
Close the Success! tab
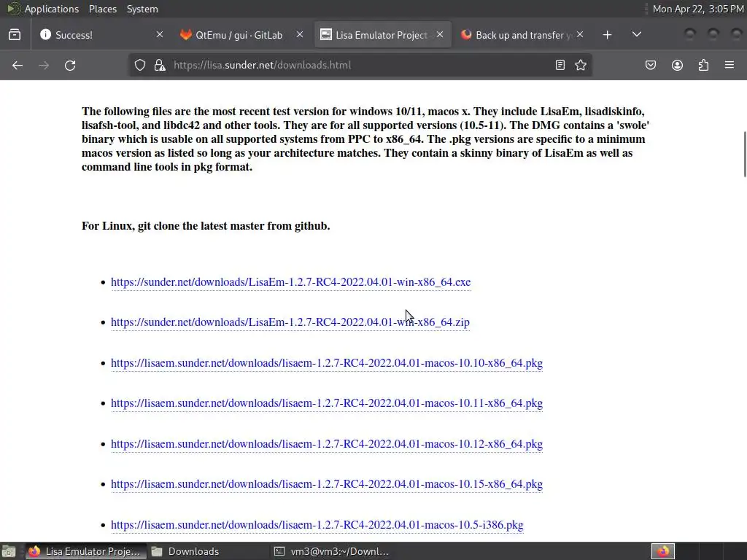[160, 35]
